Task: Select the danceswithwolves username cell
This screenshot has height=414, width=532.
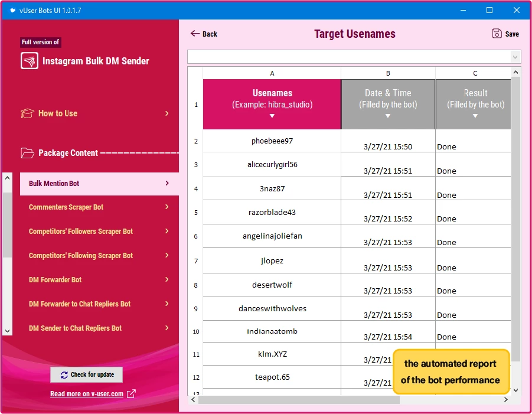Action: (x=272, y=308)
